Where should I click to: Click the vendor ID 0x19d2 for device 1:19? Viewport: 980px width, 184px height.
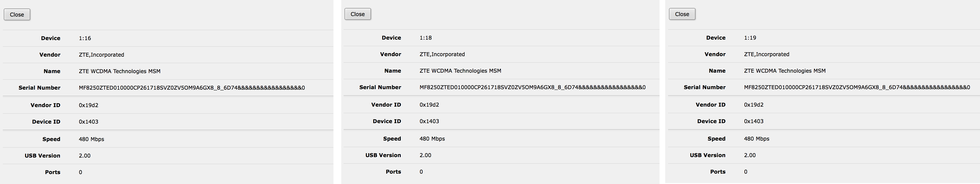point(754,105)
